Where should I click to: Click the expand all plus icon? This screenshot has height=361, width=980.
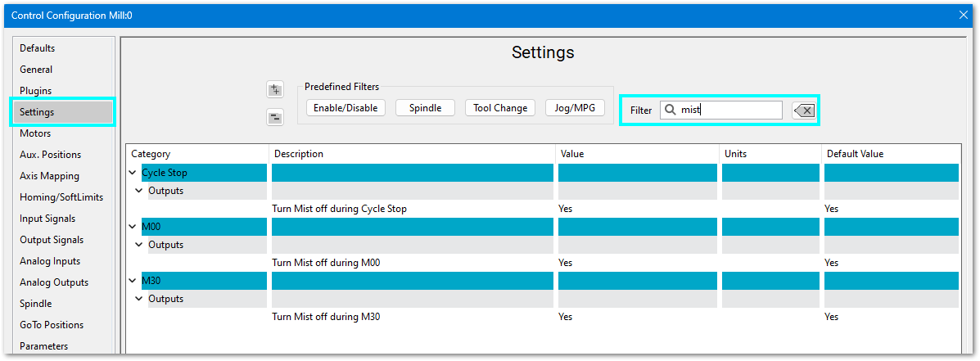275,90
